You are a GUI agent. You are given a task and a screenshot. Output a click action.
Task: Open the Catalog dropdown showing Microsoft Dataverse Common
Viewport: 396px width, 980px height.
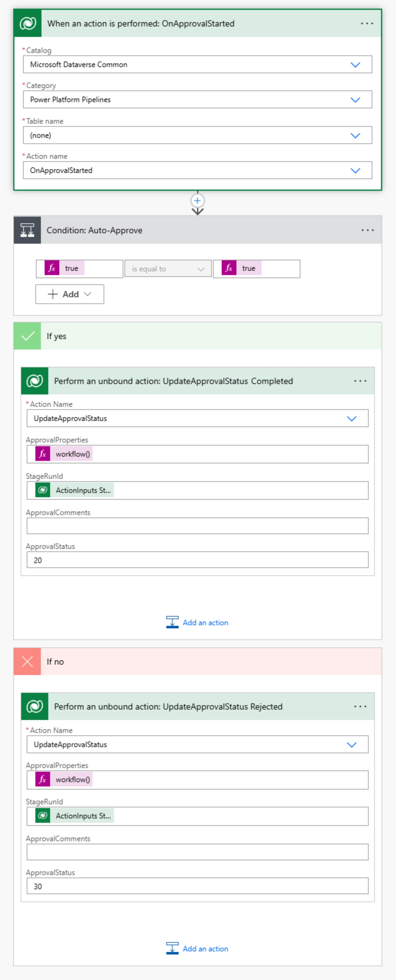[197, 65]
